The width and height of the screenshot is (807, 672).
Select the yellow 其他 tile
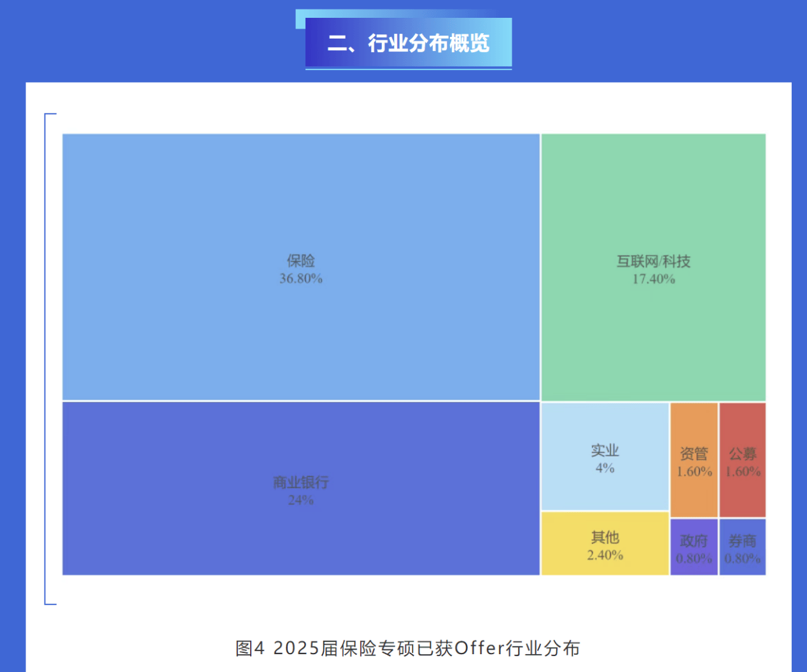[x=605, y=544]
